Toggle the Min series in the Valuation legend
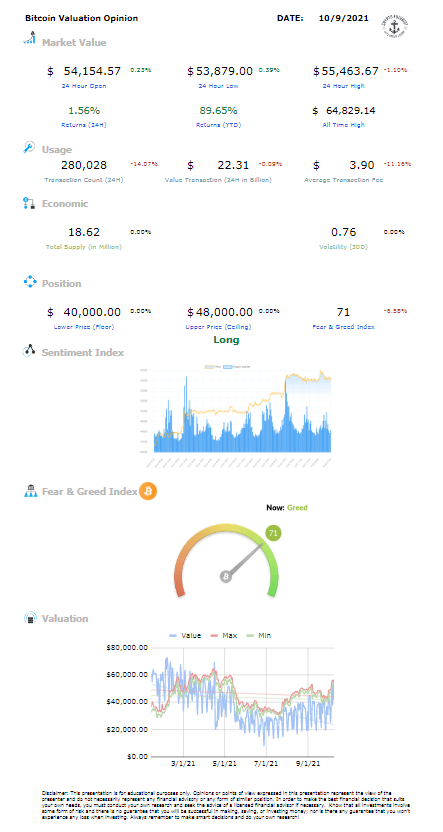The image size is (443, 832). 259,635
